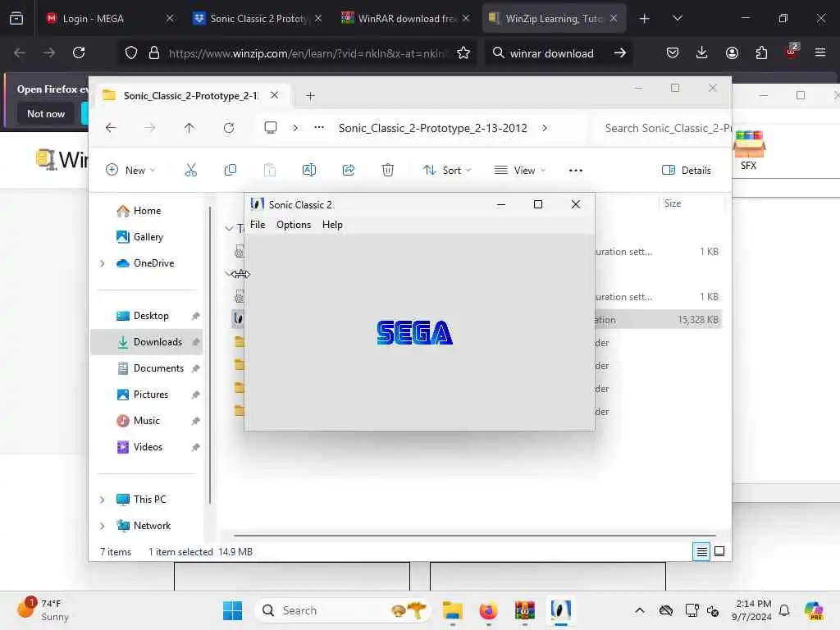Open Firefox downloads panel

pyautogui.click(x=702, y=52)
